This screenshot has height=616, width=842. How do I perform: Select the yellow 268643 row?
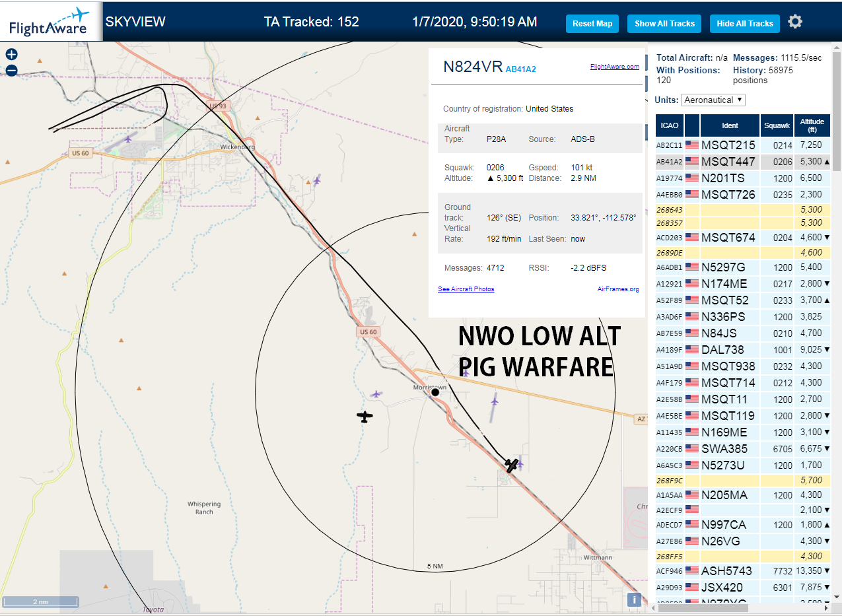[743, 209]
